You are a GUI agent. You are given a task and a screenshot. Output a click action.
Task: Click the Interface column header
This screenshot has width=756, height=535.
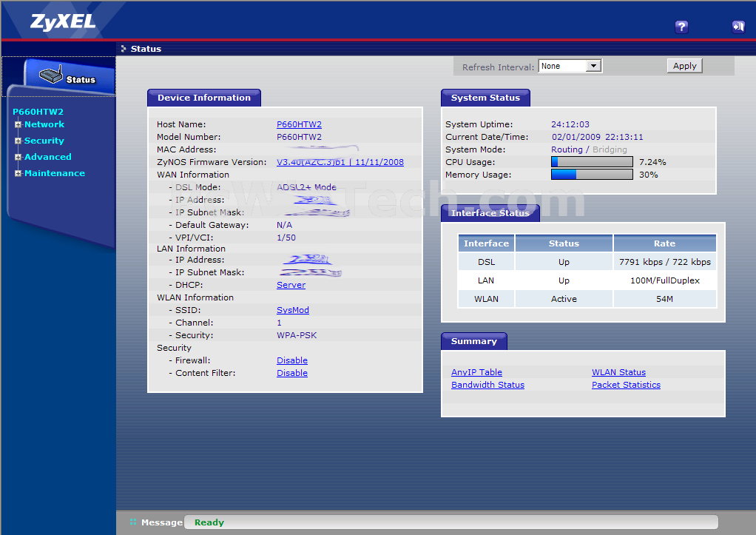click(x=486, y=243)
